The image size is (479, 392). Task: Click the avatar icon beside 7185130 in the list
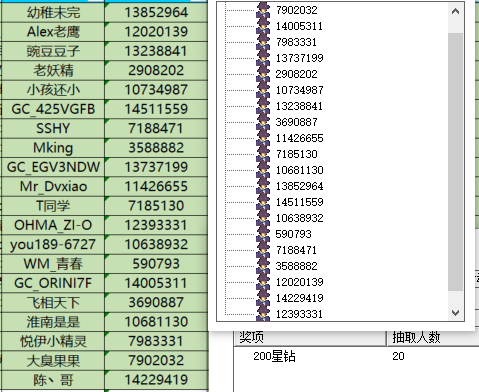coord(263,154)
